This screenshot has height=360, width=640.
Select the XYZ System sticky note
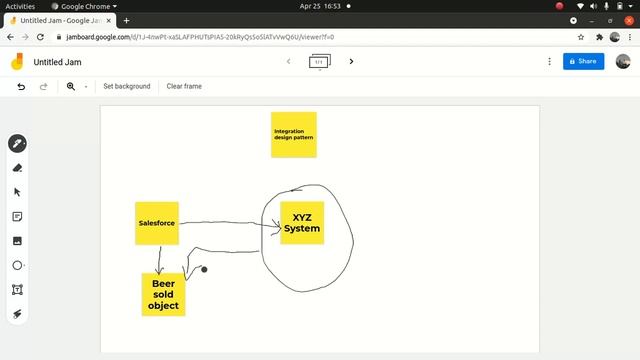302,223
